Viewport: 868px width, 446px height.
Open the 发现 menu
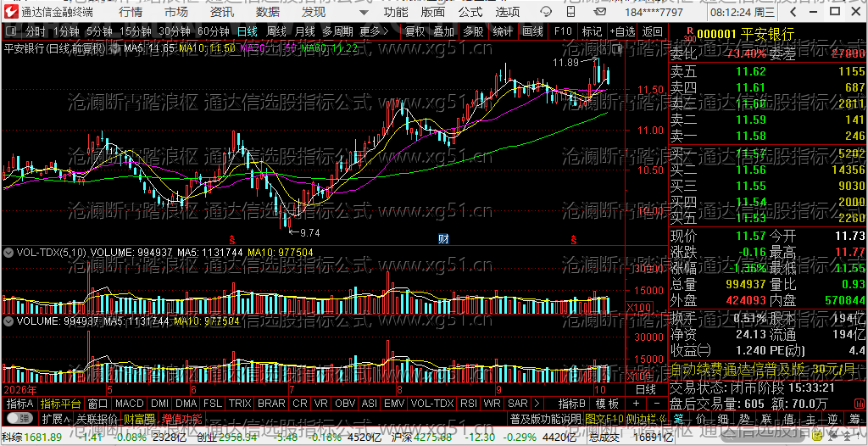pos(314,12)
